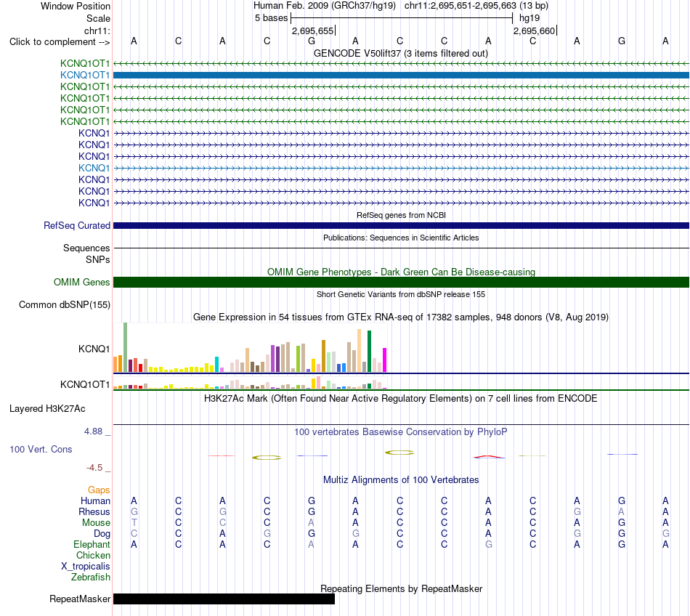Click the 'KCNQ1OT1' GTEx expression label
The width and height of the screenshot is (690, 616).
point(85,384)
